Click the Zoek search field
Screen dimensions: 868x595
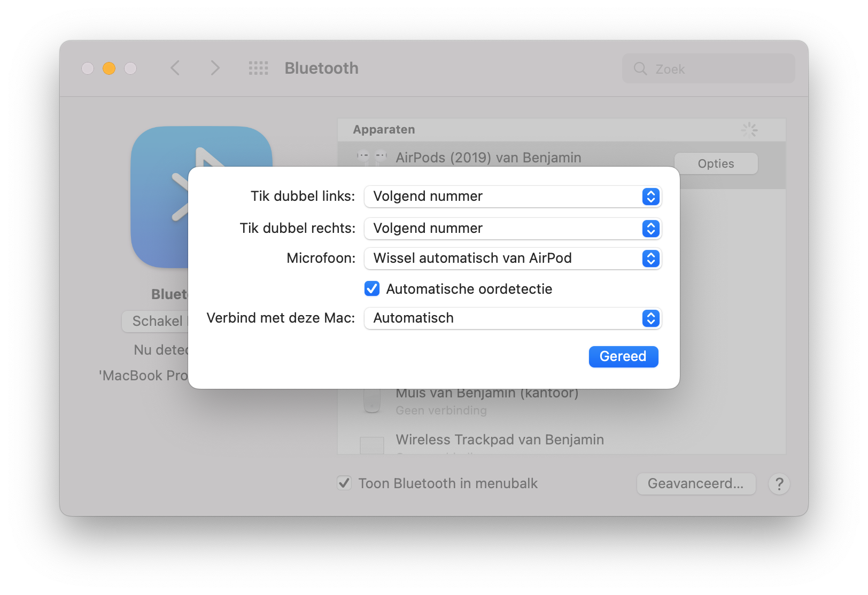[x=709, y=68]
